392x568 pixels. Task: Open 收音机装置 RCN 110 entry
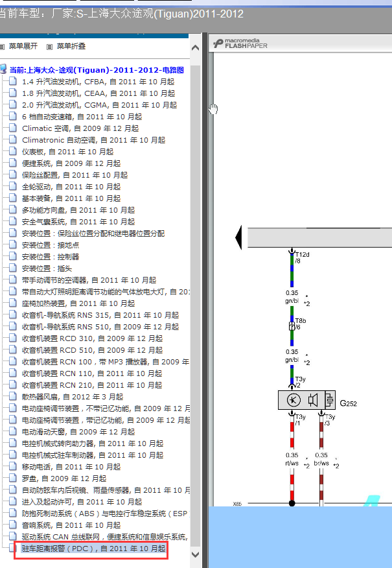(92, 373)
